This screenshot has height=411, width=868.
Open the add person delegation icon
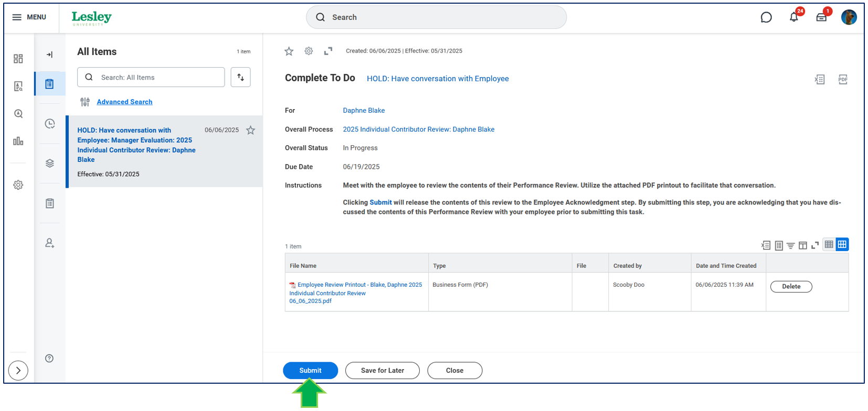(x=50, y=243)
